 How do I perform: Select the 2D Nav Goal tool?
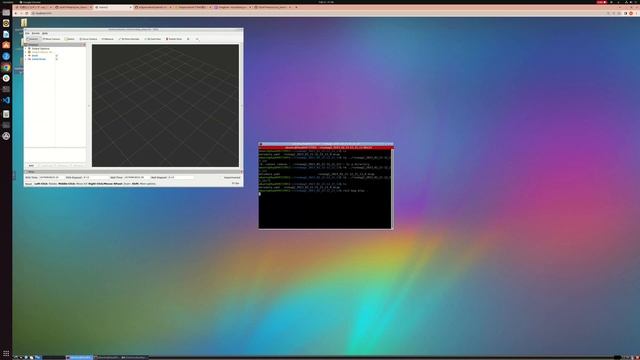click(x=153, y=39)
